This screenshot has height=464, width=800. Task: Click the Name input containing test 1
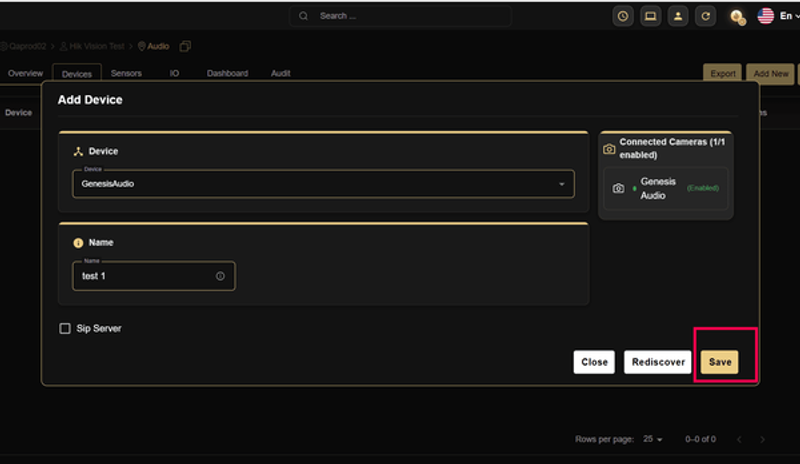(154, 276)
